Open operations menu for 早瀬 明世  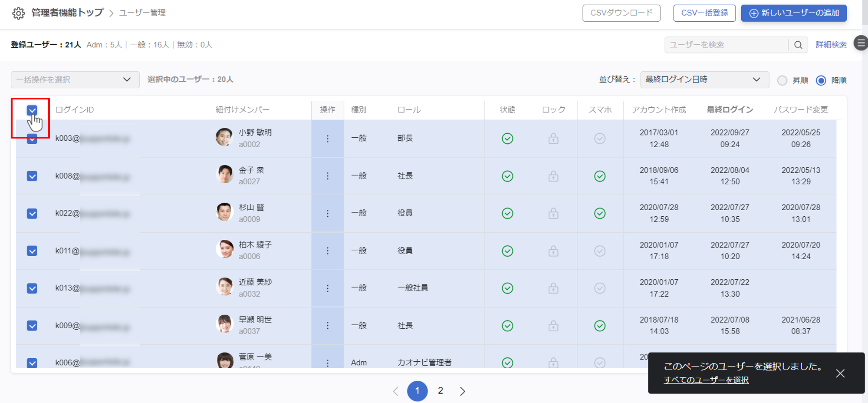click(328, 325)
